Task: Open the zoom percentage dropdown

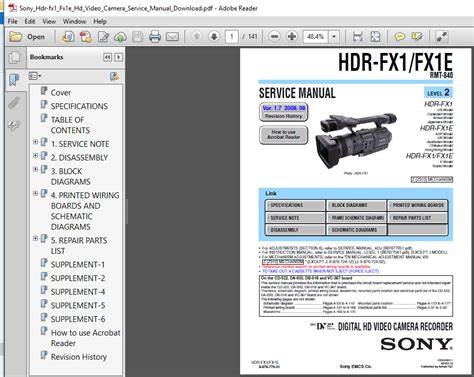Action: tap(334, 36)
